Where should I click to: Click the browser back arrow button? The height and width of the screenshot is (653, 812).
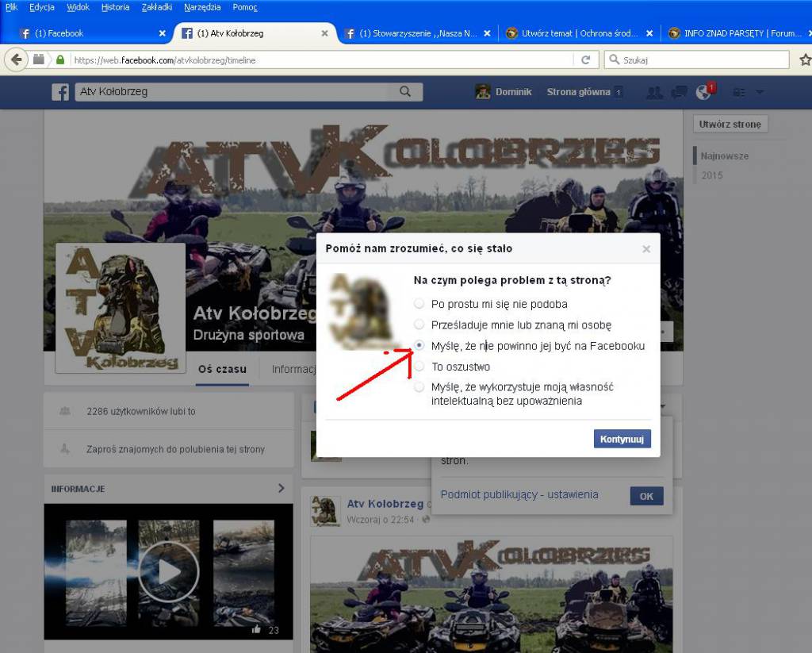[x=16, y=60]
